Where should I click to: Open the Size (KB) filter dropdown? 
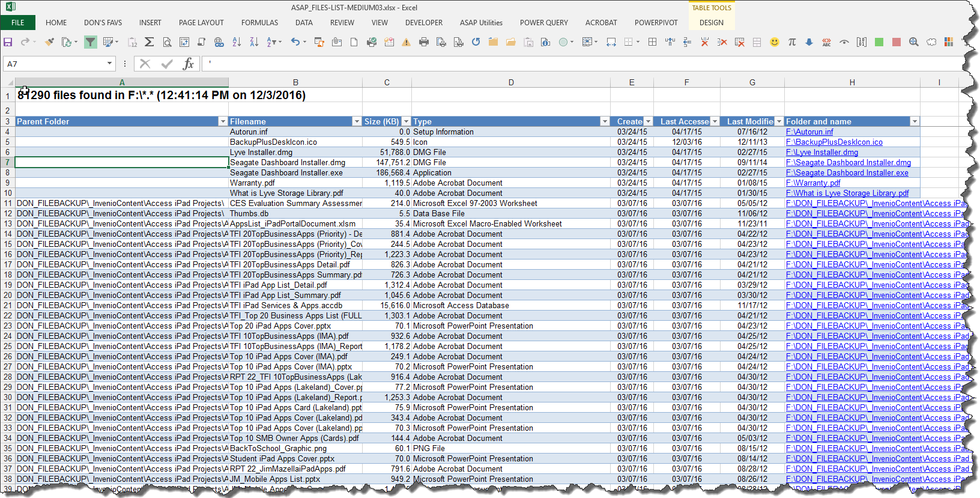pyautogui.click(x=406, y=121)
